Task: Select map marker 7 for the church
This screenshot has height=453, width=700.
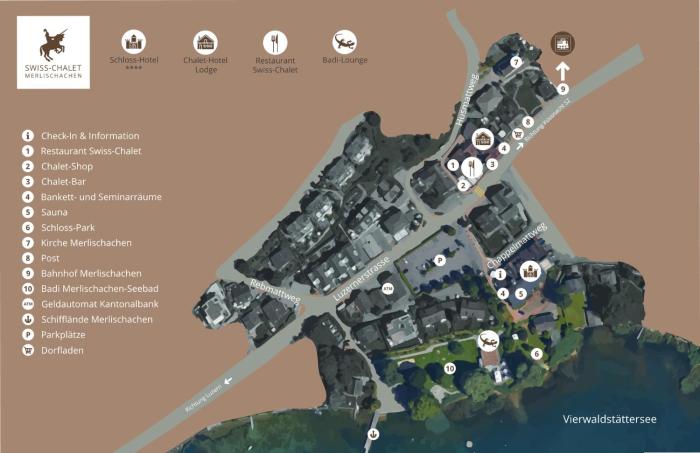Action: [x=516, y=62]
